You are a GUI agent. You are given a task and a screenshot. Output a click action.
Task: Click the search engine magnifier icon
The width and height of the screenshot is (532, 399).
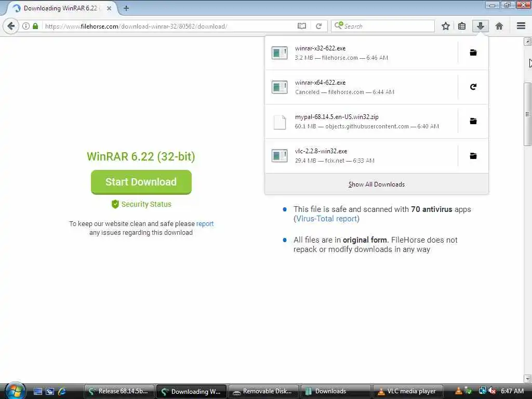[339, 26]
